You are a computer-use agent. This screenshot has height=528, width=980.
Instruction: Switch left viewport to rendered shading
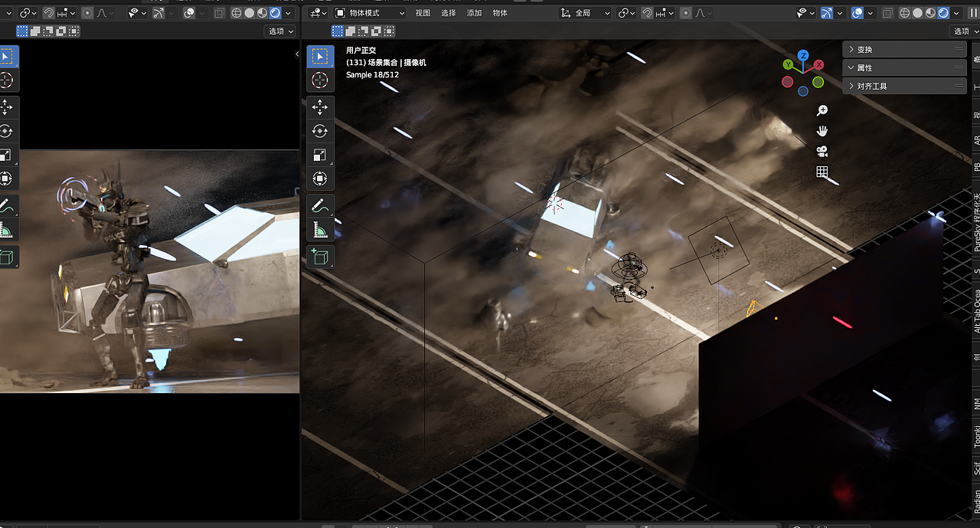275,13
